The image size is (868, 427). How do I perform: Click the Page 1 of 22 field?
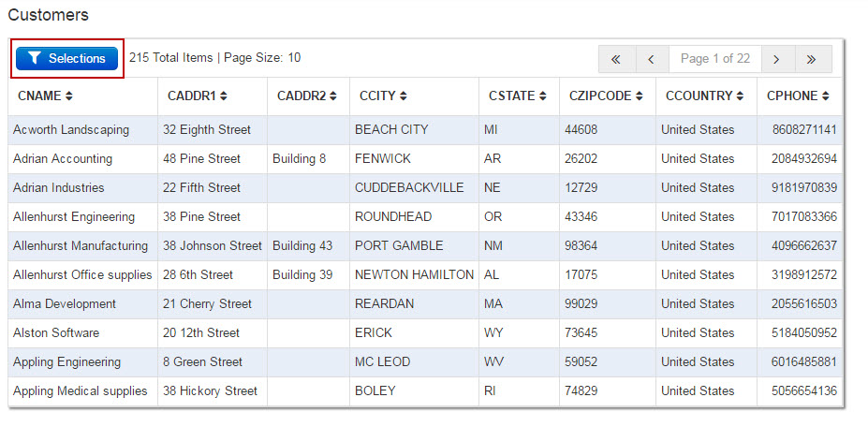[715, 59]
